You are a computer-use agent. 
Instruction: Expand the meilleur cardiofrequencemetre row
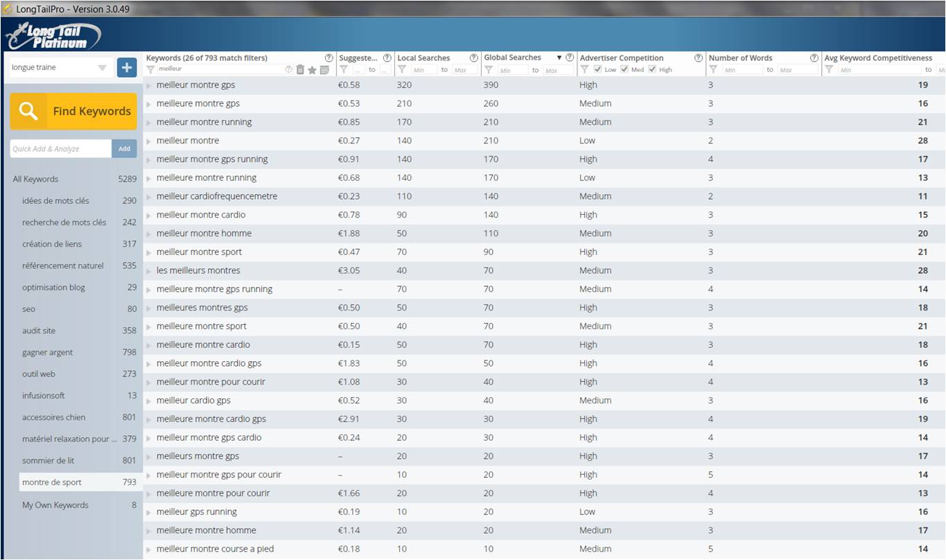point(149,197)
